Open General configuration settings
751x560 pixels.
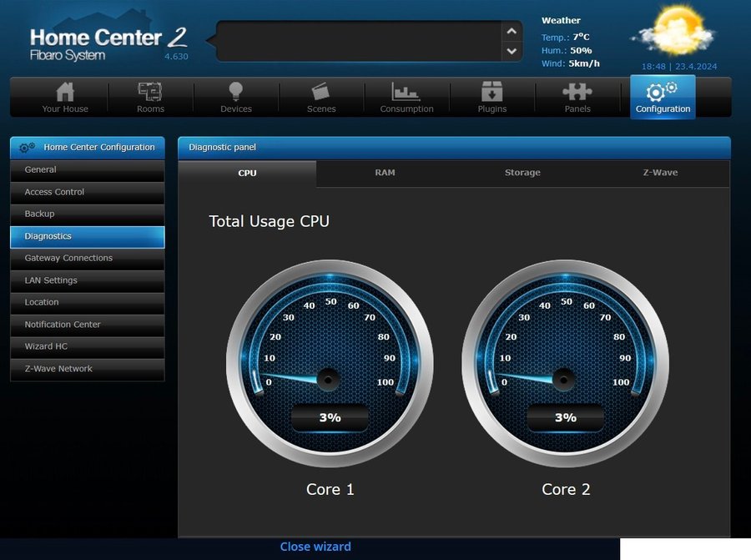click(88, 169)
